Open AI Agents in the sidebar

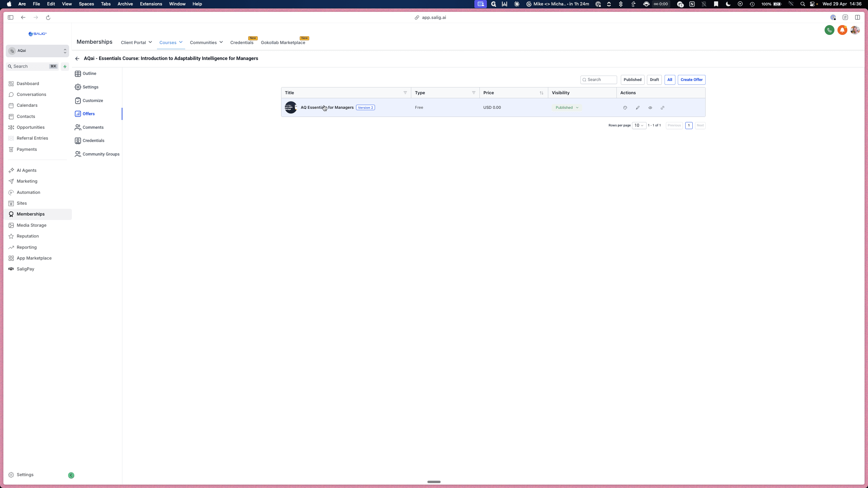click(26, 170)
